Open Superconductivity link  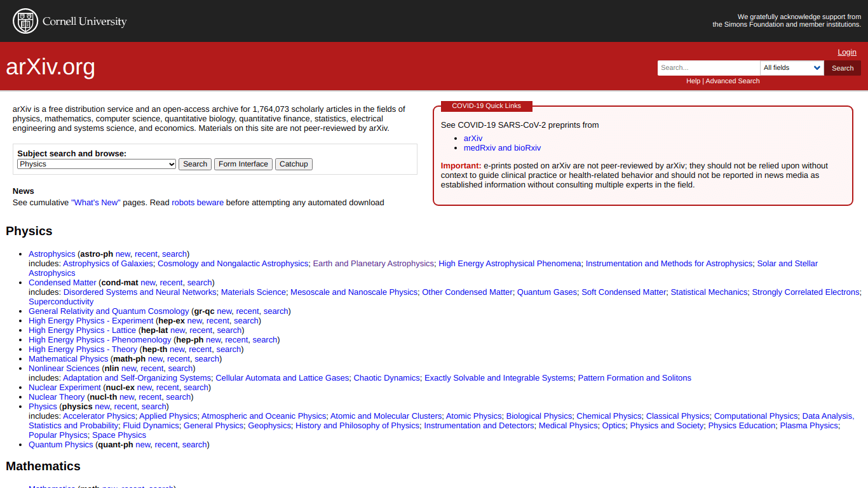(61, 302)
